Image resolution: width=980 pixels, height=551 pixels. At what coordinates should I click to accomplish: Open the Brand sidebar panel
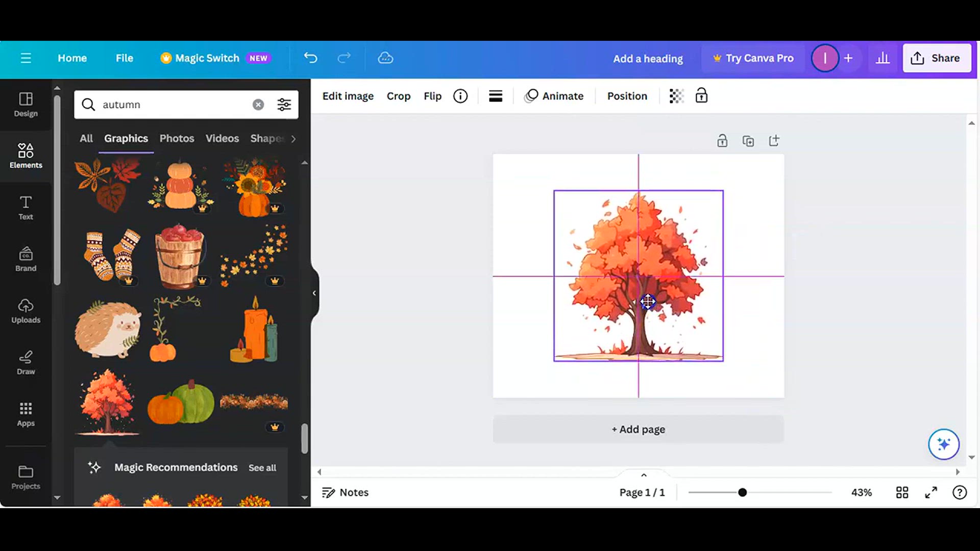(x=26, y=259)
